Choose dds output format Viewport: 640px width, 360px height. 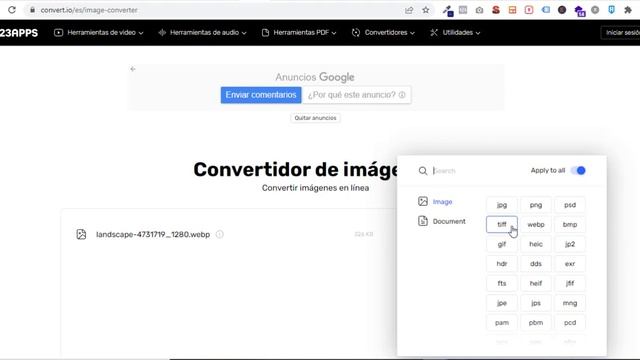tap(536, 264)
